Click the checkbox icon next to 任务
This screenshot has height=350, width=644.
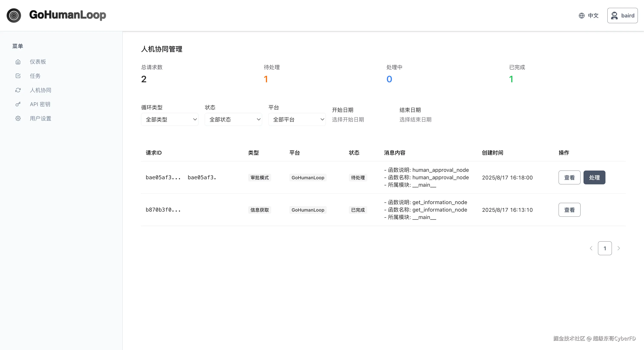tap(18, 76)
